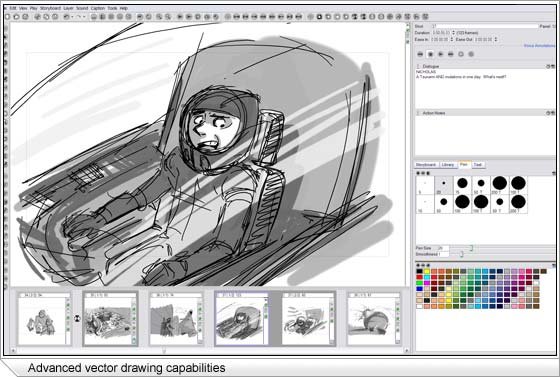560x377 pixels.
Task: Click the play voice annotation button
Action: [441, 54]
